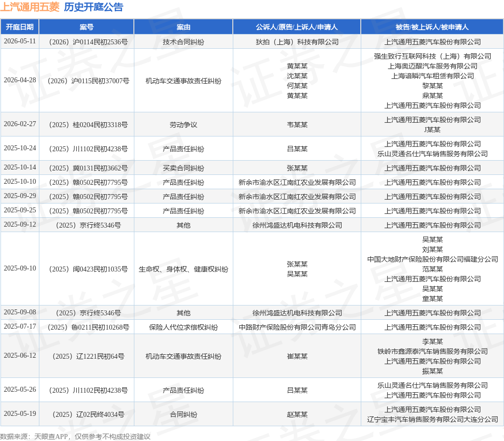Image resolution: width=504 pixels, height=441 pixels.
Task: Click the 劳动争议 case cause cell
Action: coord(183,125)
